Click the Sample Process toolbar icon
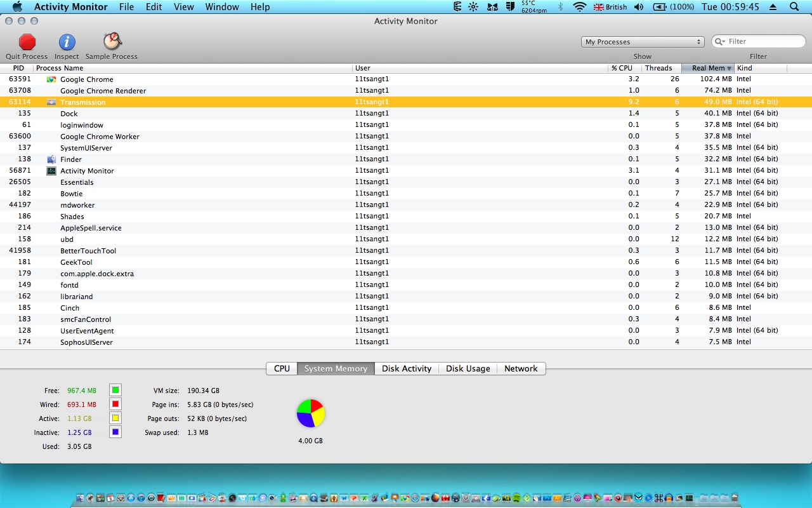Viewport: 812px width, 508px height. click(x=112, y=42)
